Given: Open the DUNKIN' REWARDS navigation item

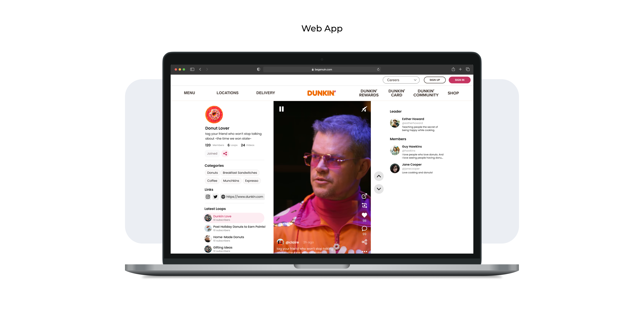Looking at the screenshot, I should (x=369, y=93).
